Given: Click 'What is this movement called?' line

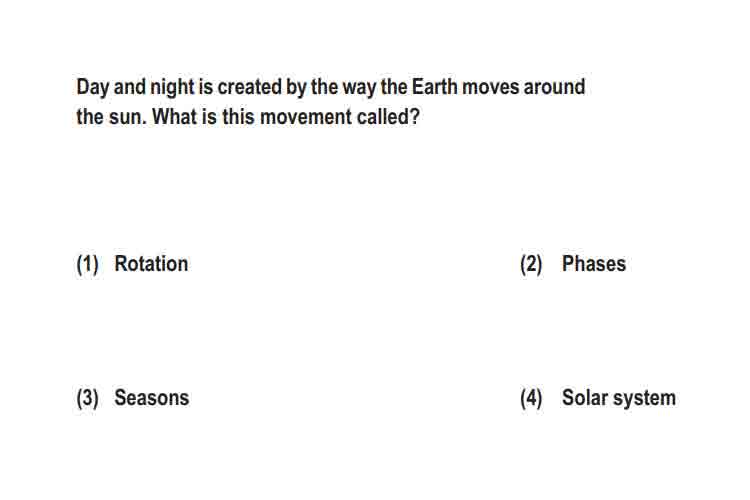Looking at the screenshot, I should tap(286, 116).
